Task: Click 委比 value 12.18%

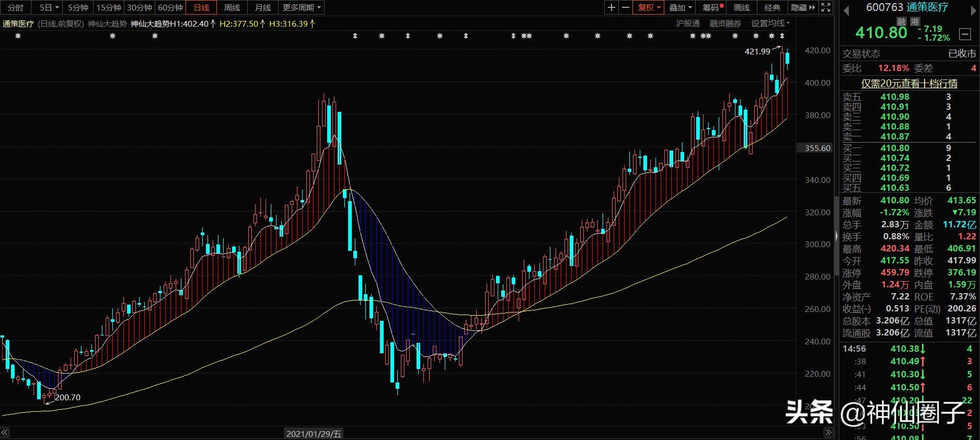Action: tap(893, 68)
